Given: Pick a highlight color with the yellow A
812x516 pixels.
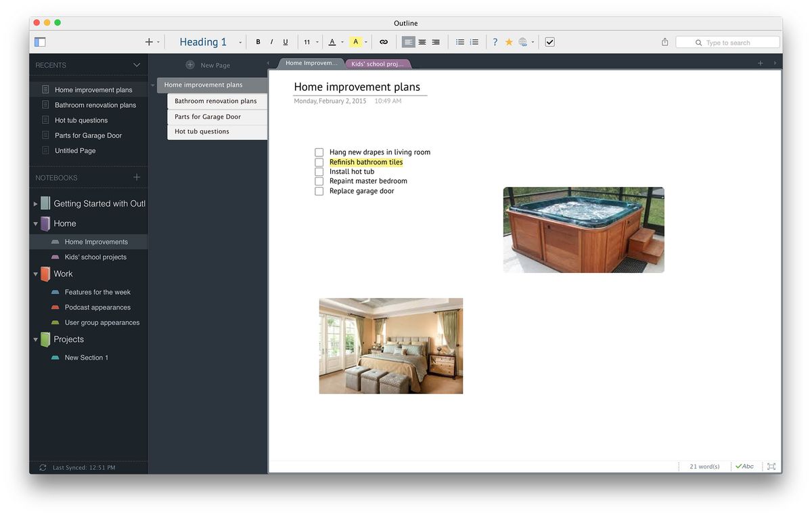Looking at the screenshot, I should tap(356, 41).
